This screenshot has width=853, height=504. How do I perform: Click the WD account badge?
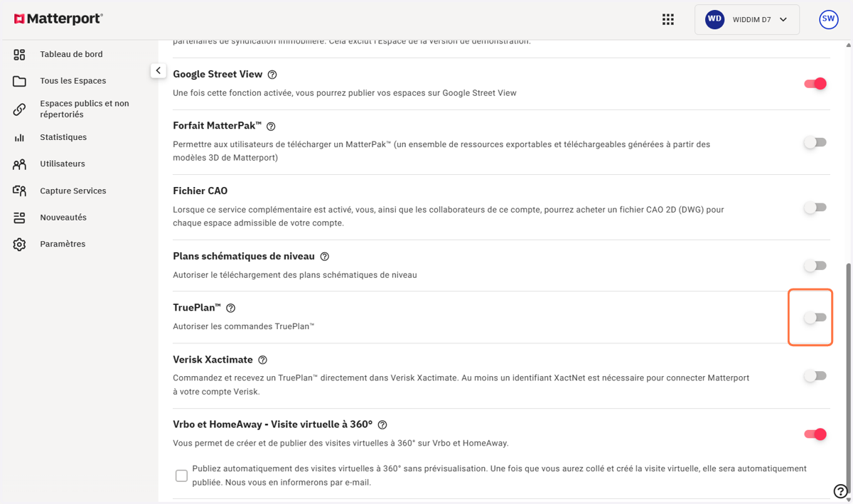coord(714,20)
